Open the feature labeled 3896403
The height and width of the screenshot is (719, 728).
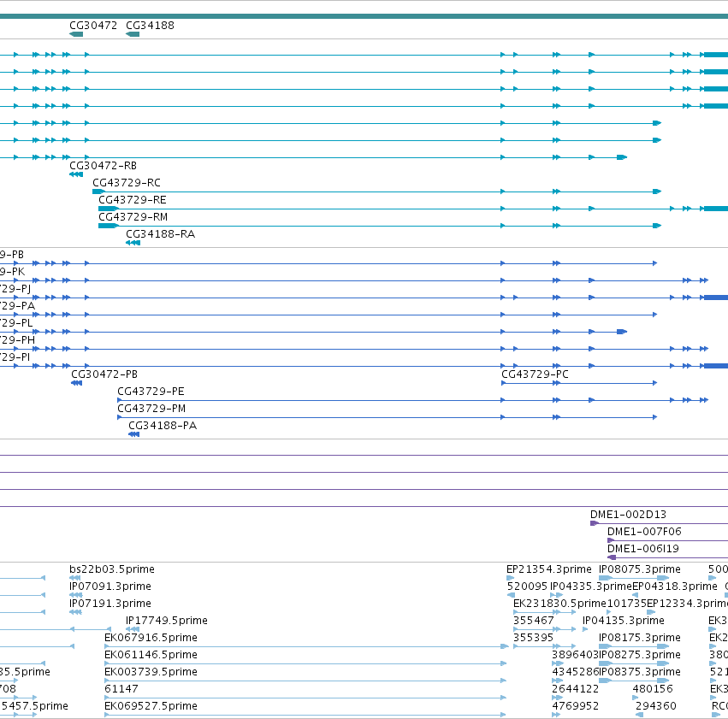tap(575, 655)
